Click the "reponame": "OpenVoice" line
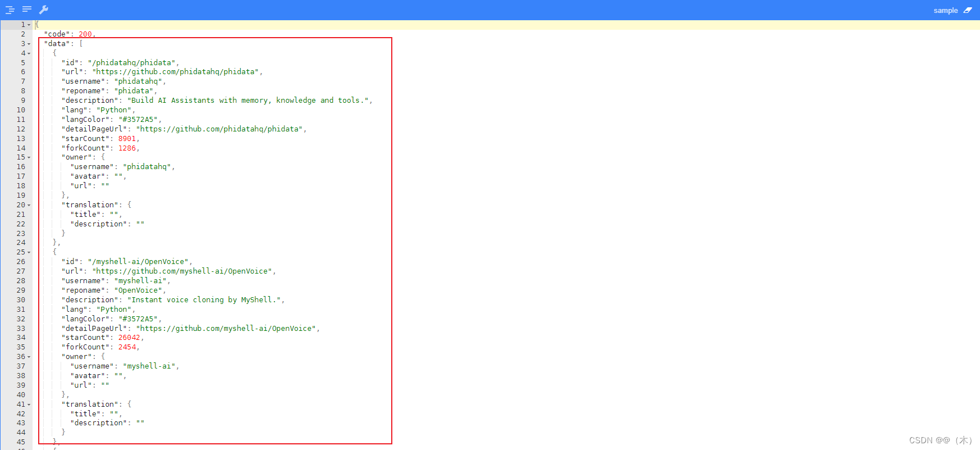Image resolution: width=980 pixels, height=450 pixels. pyautogui.click(x=114, y=290)
